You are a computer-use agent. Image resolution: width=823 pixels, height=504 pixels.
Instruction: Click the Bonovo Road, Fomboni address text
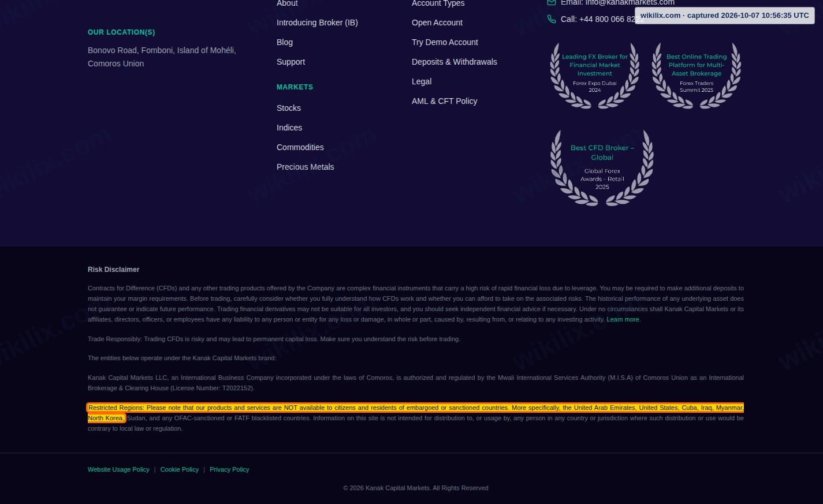[162, 57]
